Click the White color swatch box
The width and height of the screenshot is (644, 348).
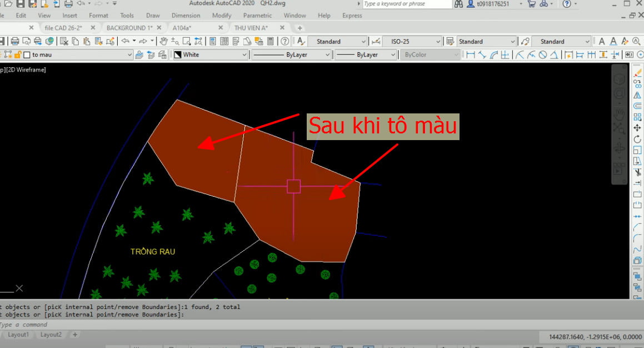pos(177,54)
